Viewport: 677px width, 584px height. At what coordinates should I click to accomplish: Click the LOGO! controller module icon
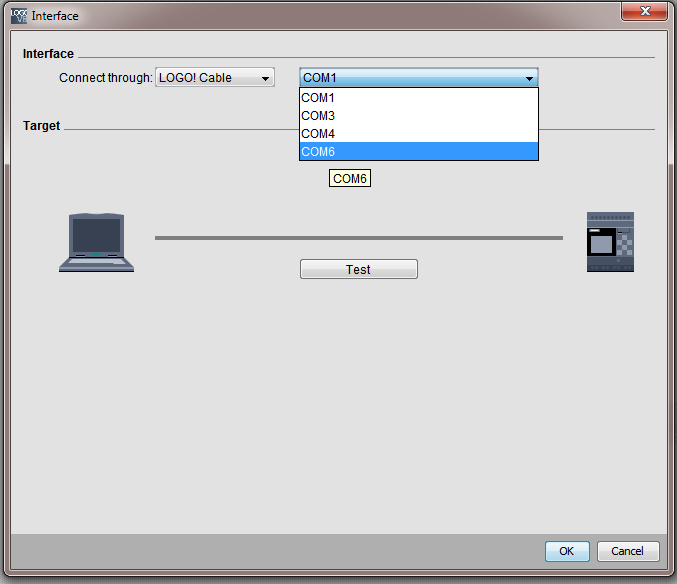pos(610,242)
